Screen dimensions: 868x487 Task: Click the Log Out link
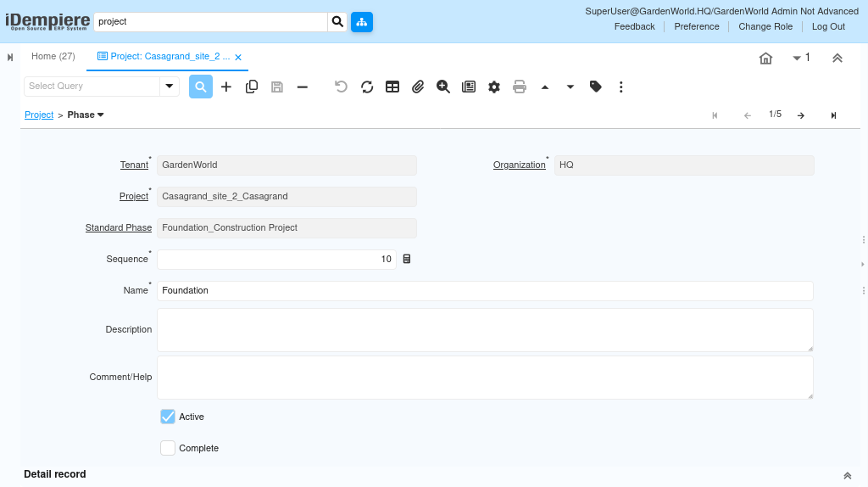point(828,26)
